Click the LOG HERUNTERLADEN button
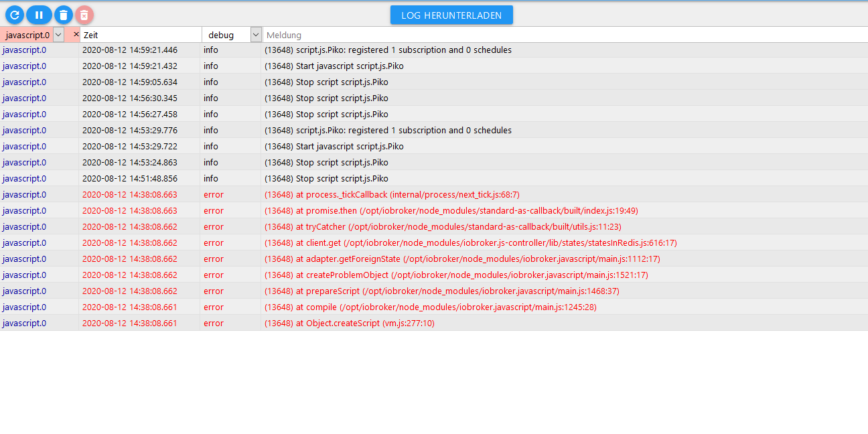 pyautogui.click(x=451, y=15)
